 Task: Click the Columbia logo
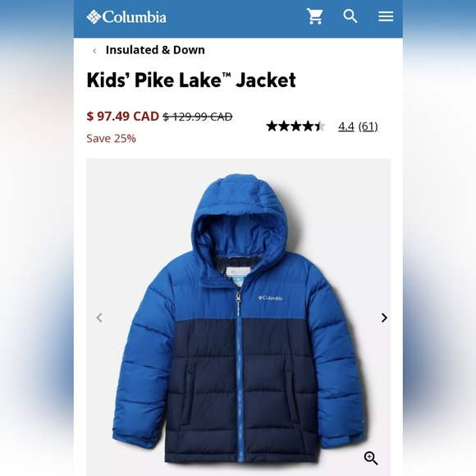(x=126, y=16)
